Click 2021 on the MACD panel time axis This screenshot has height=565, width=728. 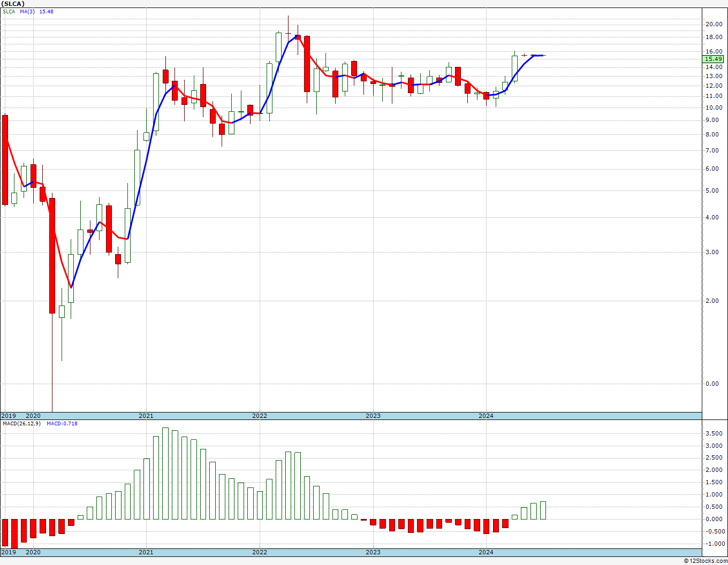146,552
